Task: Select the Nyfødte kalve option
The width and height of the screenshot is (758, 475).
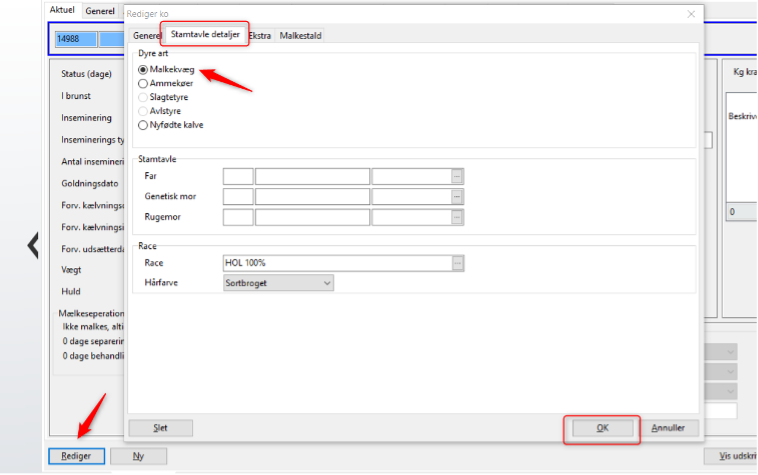Action: point(143,126)
